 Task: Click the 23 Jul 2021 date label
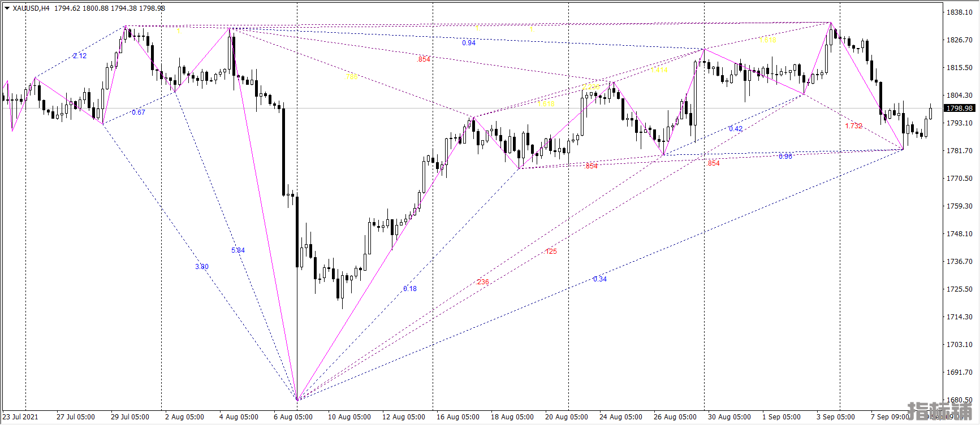[20, 417]
